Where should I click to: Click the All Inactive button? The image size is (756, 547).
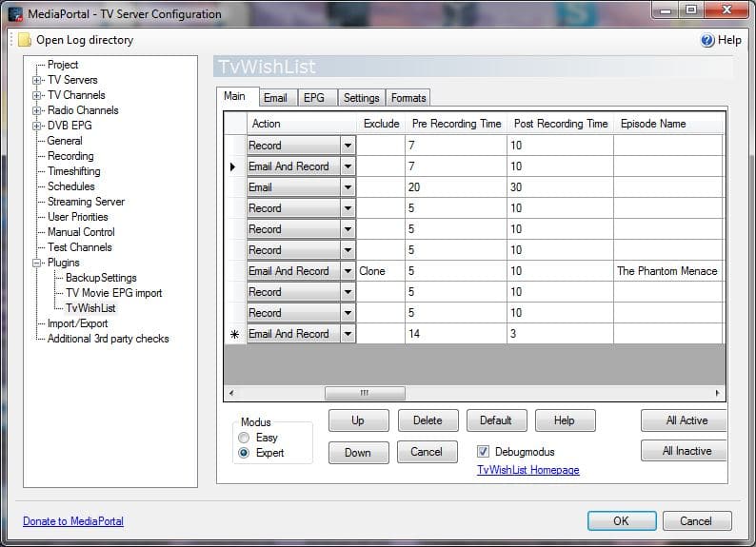pos(685,451)
